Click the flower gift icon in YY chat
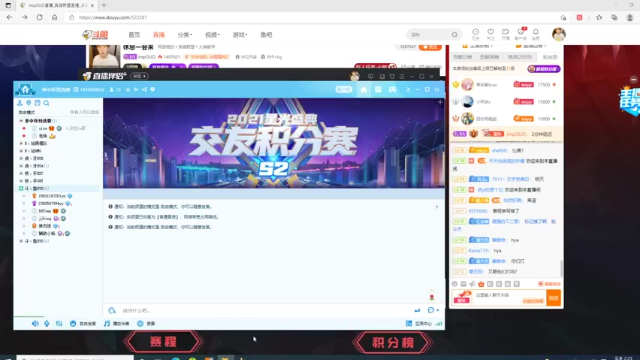640x360 pixels. 432,295
